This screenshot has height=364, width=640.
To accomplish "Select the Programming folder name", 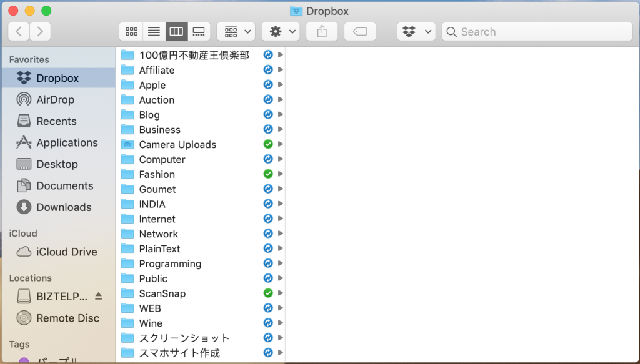I will click(x=170, y=263).
